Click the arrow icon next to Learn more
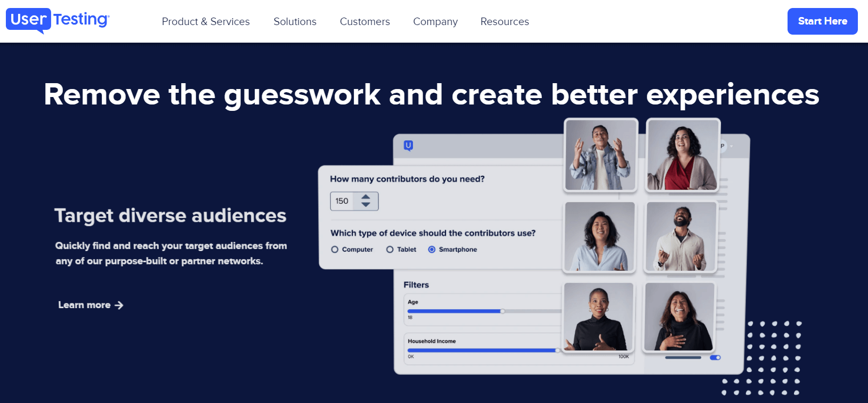868x403 pixels. click(x=119, y=305)
